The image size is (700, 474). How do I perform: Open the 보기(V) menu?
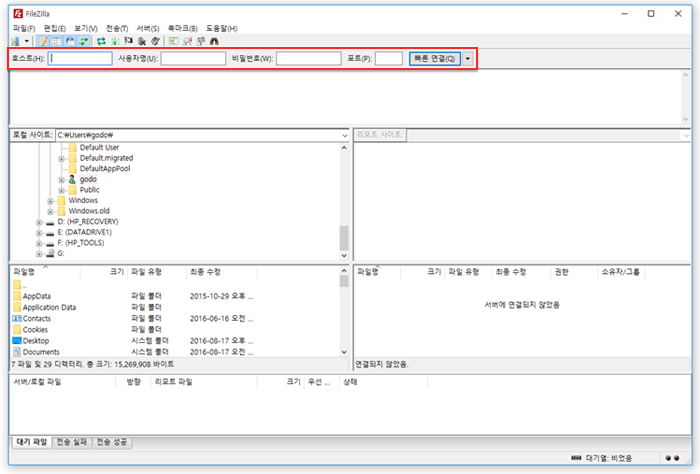86,28
